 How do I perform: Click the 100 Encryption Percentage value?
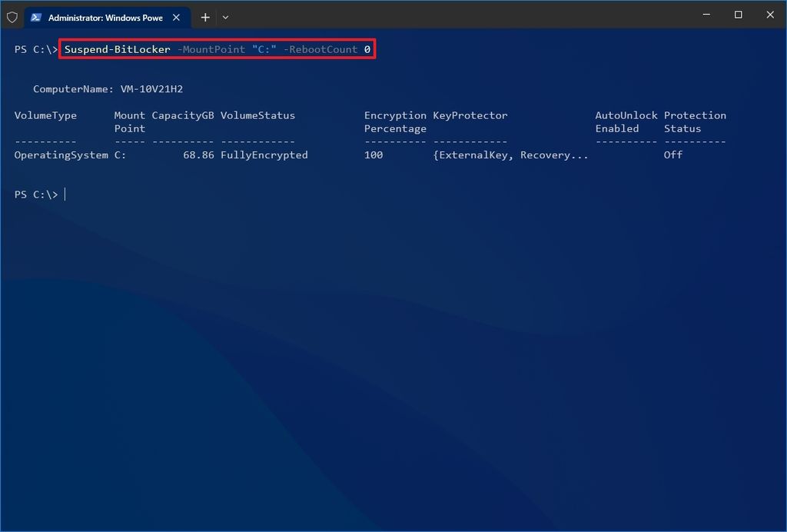point(372,155)
